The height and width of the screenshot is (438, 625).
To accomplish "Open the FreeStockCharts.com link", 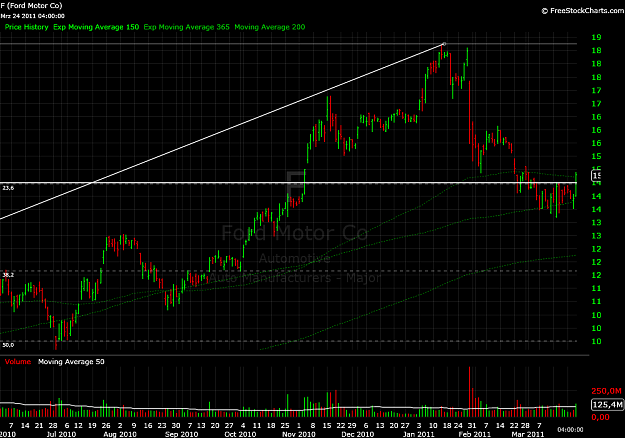I will 583,11.
